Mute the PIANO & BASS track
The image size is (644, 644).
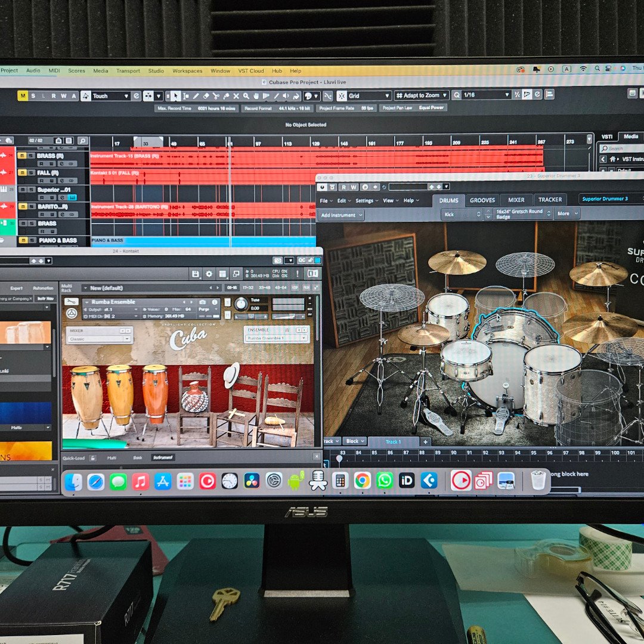point(23,240)
